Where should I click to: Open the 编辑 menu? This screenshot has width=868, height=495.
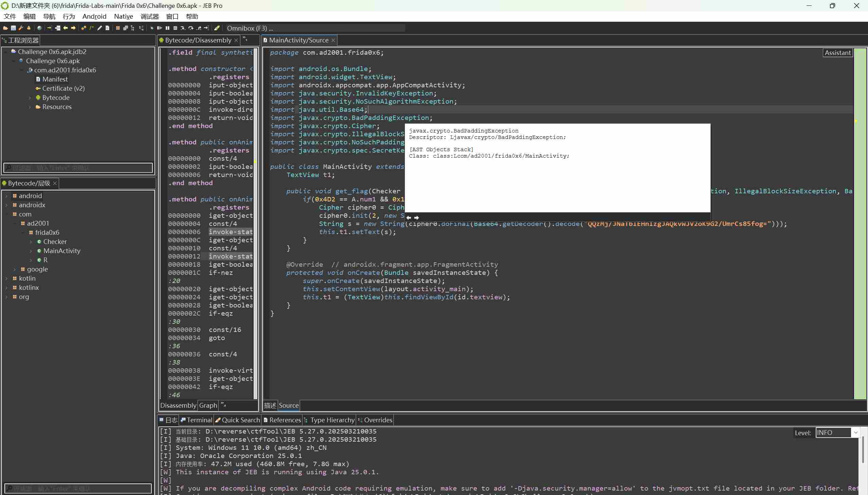coord(30,16)
